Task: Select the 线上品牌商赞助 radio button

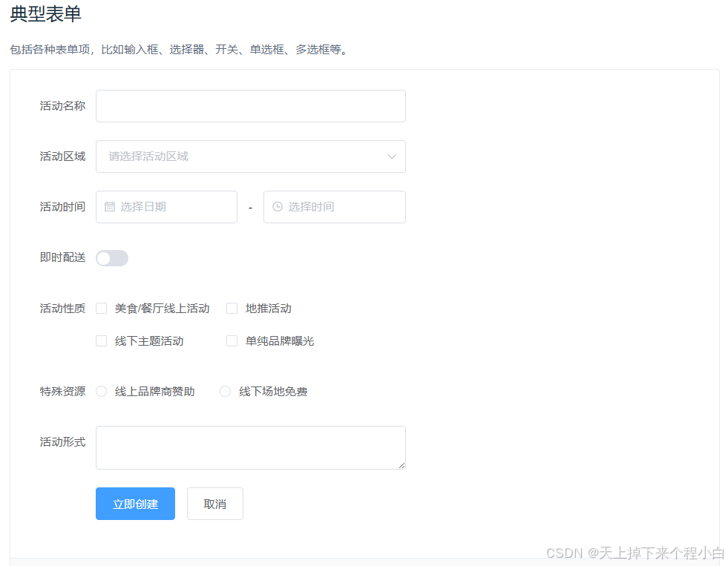Action: [x=101, y=392]
